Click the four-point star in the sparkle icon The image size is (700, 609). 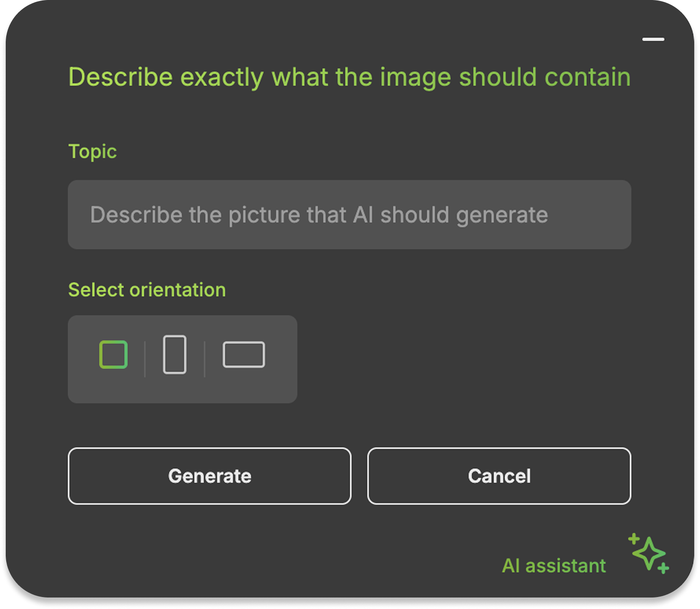(649, 553)
